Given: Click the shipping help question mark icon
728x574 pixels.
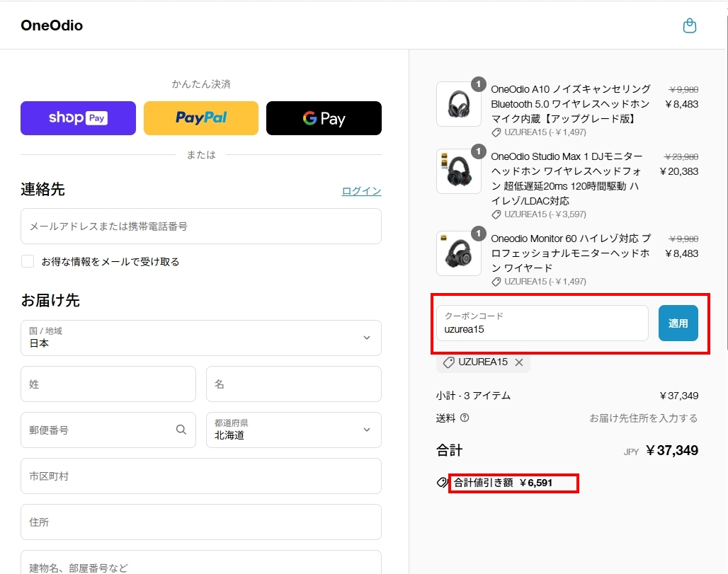Looking at the screenshot, I should point(465,418).
